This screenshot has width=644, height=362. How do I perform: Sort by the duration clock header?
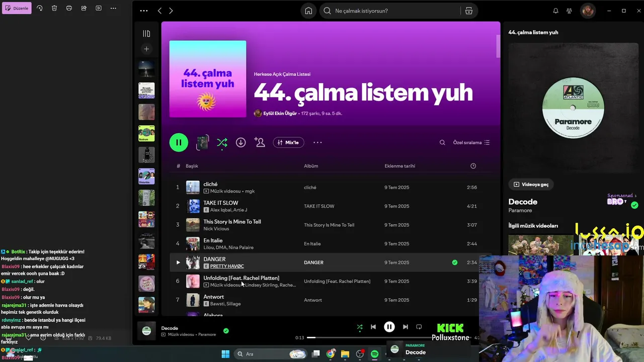click(x=473, y=166)
